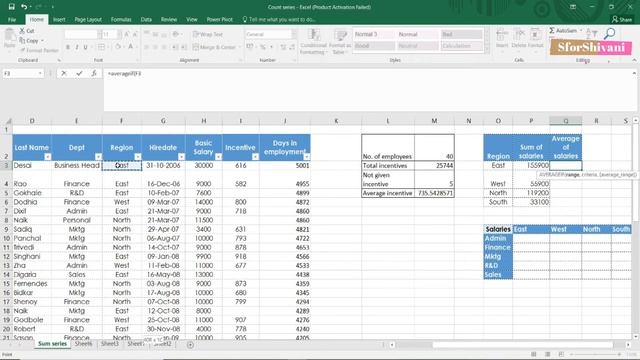Open the Hiredate filter dropdown
The height and width of the screenshot is (360, 640).
tap(181, 157)
